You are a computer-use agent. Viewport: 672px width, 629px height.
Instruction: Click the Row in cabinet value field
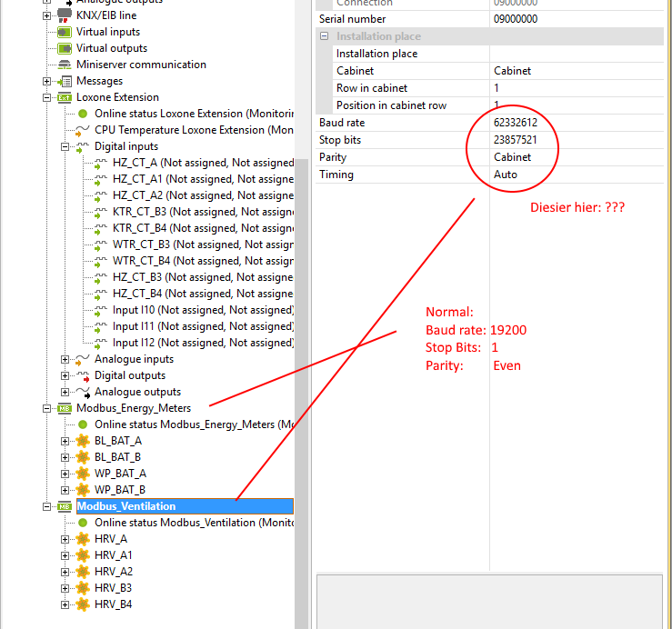click(577, 88)
